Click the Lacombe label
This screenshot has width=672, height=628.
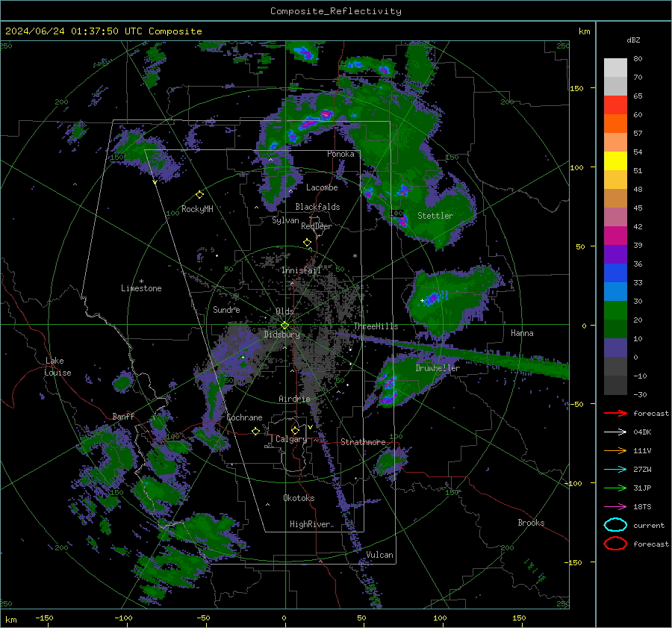322,187
